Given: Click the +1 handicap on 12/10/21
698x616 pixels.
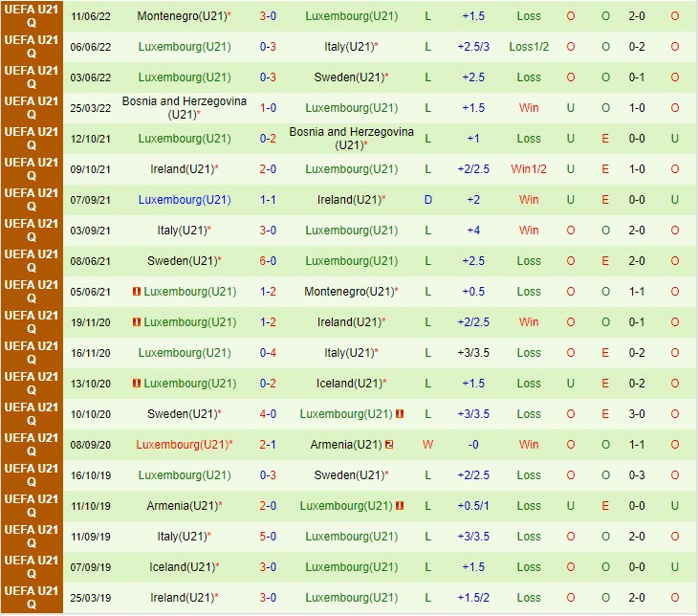Looking at the screenshot, I should 473,139.
